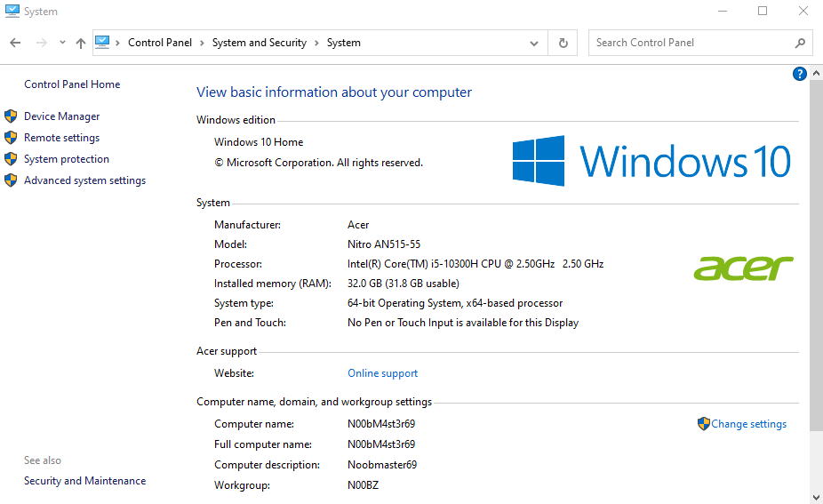Open System protection
This screenshot has width=823, height=504.
click(67, 158)
